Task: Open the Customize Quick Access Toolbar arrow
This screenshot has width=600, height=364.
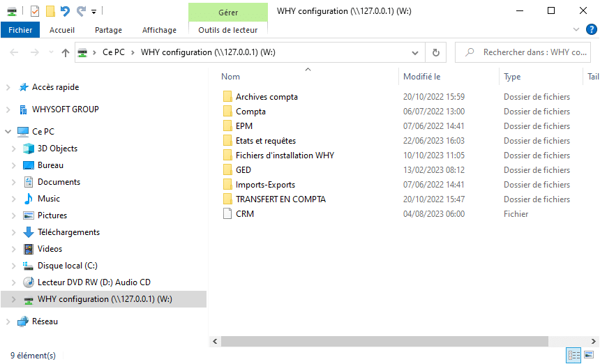Action: click(93, 12)
